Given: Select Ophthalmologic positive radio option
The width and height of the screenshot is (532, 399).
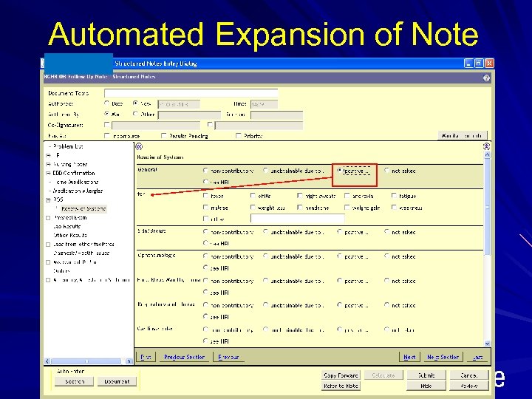Looking at the screenshot, I should [340, 256].
